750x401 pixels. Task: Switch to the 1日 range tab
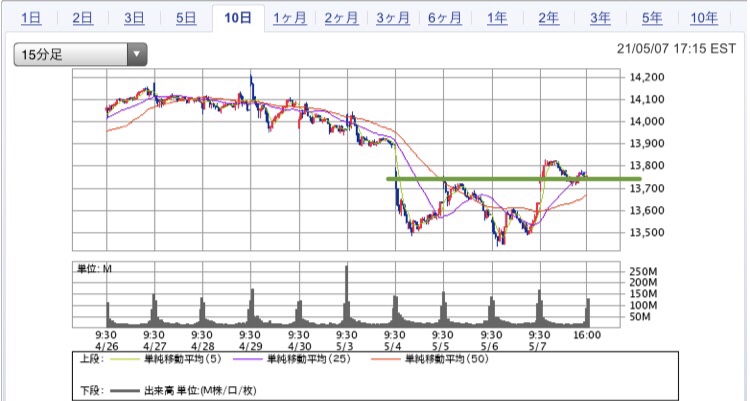point(31,18)
